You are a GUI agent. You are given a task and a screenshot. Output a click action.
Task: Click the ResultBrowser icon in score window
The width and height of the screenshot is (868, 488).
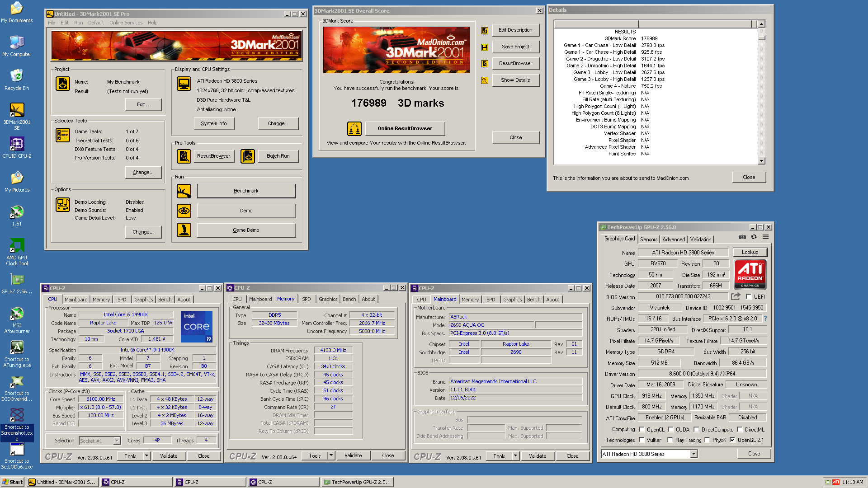coord(485,64)
